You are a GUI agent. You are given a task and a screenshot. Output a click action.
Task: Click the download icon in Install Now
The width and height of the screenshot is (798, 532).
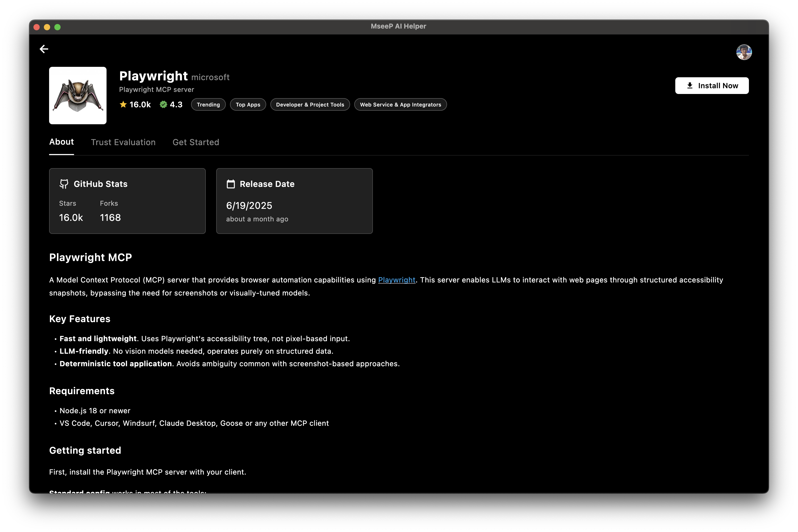point(690,86)
